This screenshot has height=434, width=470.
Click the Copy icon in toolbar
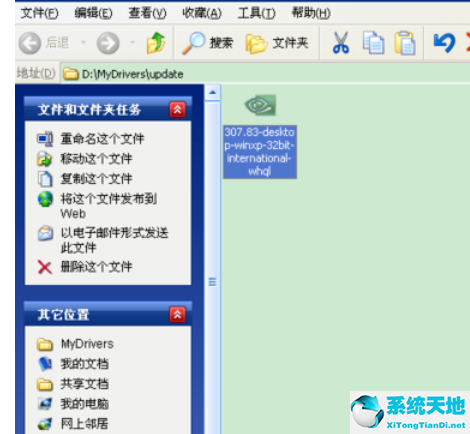coord(373,43)
